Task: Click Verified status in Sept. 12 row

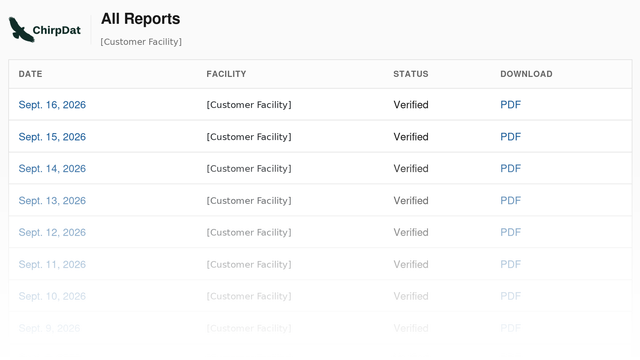Action: 411,232
